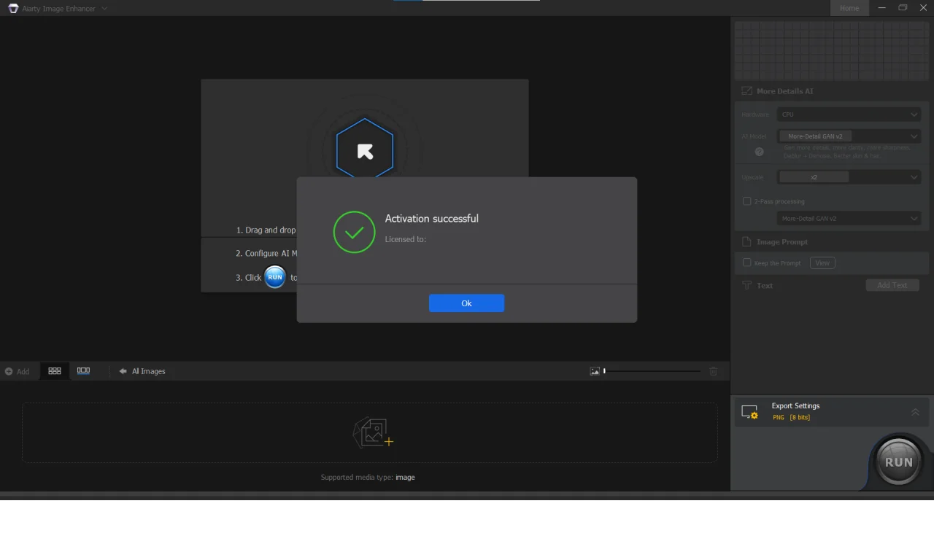The height and width of the screenshot is (560, 934).
Task: Click the hexagon arrow drop icon
Action: 365,151
